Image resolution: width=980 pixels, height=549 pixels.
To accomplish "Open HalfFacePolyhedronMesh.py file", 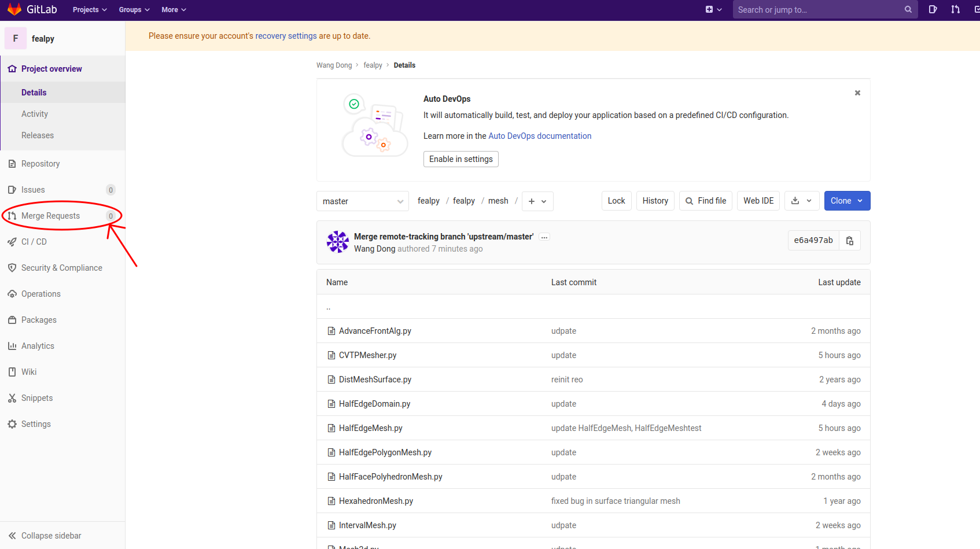I will click(x=390, y=477).
